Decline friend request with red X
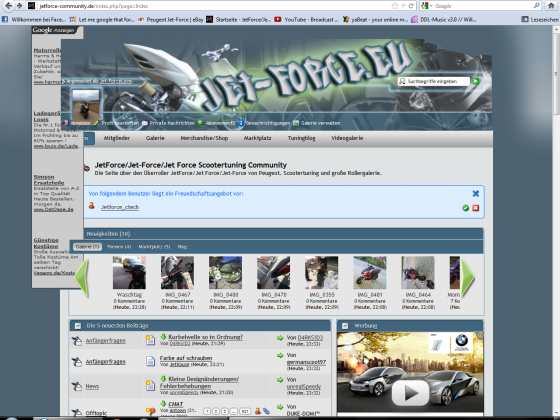Screen dimensions: 560x420 coord(475,208)
